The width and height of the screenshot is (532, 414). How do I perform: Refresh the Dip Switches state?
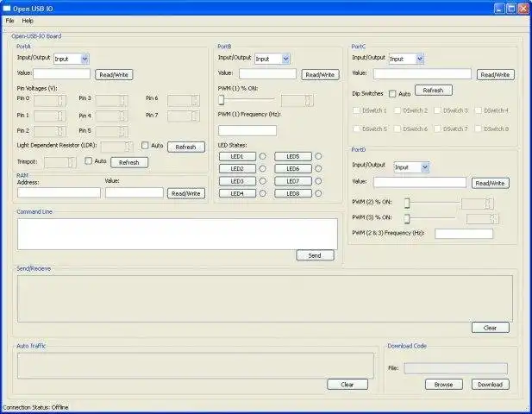coord(434,91)
